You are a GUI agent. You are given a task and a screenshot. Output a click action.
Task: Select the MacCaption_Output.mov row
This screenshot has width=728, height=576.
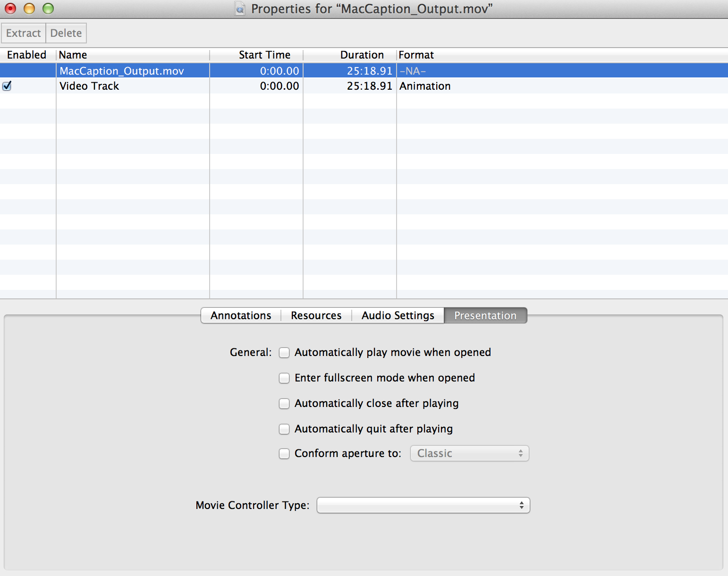[x=364, y=71]
